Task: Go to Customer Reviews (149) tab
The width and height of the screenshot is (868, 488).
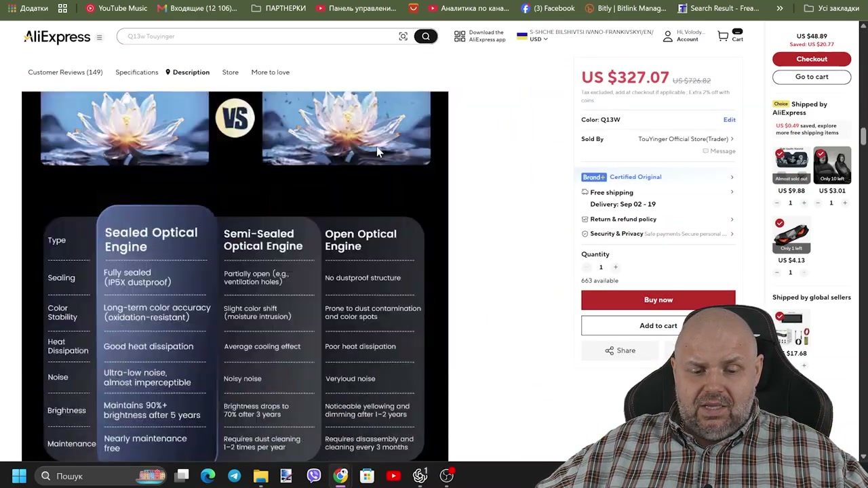Action: click(65, 72)
